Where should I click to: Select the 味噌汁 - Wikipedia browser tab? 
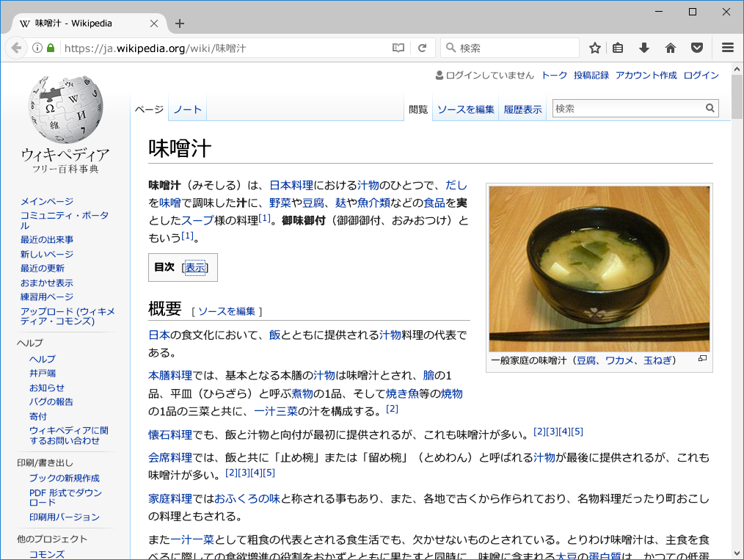[x=88, y=23]
